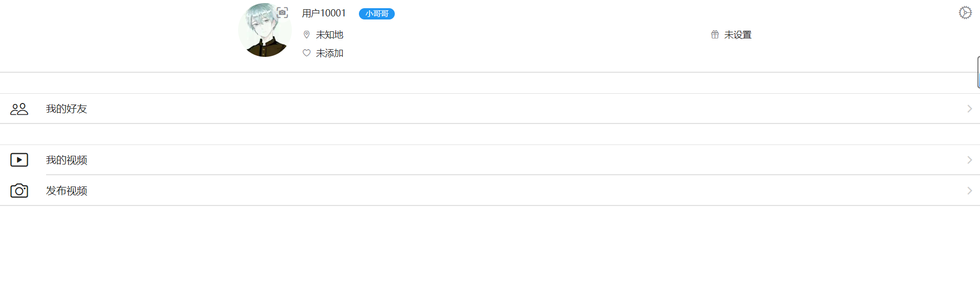Click the gift icon beside 未设置
Screen dimensions: 980x289
coord(715,35)
